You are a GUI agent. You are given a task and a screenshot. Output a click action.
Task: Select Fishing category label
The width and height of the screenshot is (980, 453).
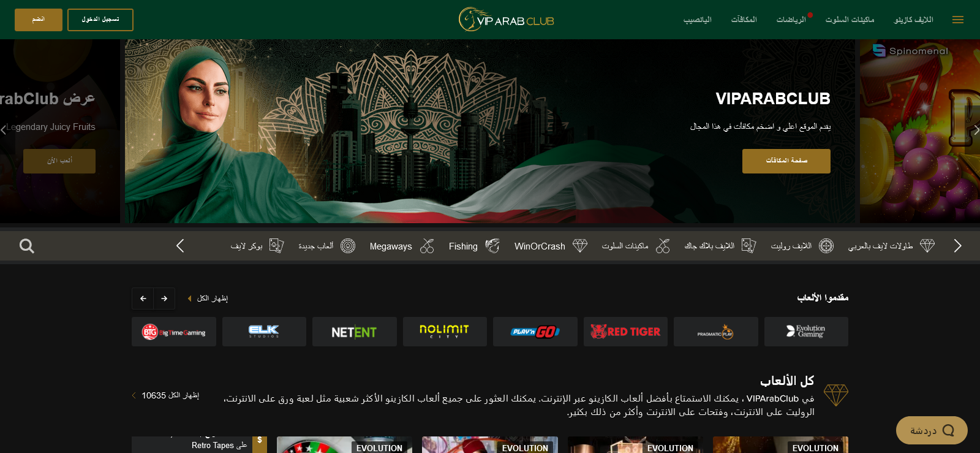[x=463, y=246]
